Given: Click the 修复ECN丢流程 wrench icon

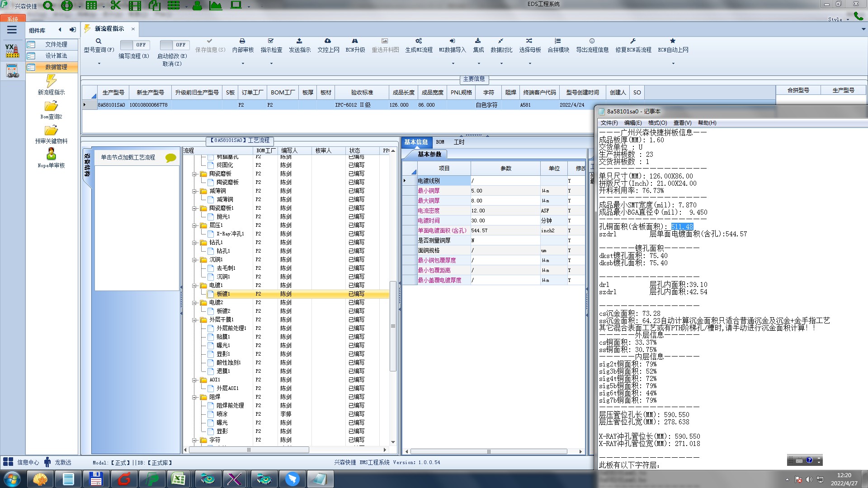Looking at the screenshot, I should [x=633, y=41].
